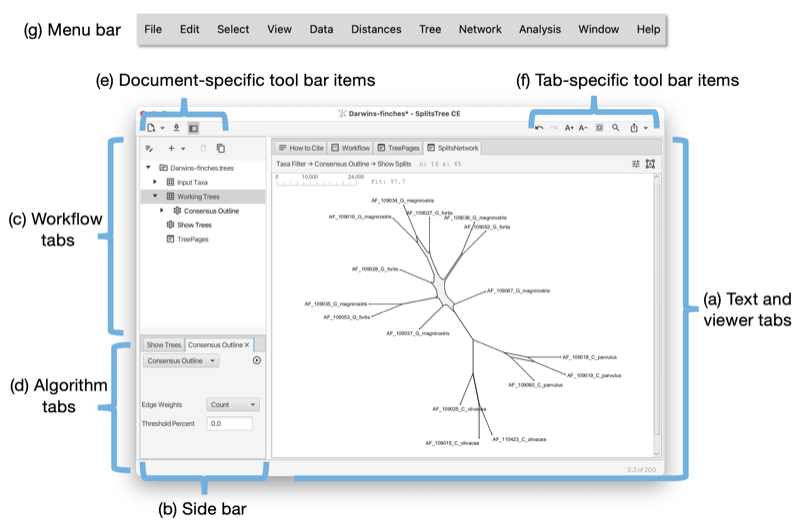800x527 pixels.
Task: Click the Threshold Percent input field
Action: pos(230,423)
